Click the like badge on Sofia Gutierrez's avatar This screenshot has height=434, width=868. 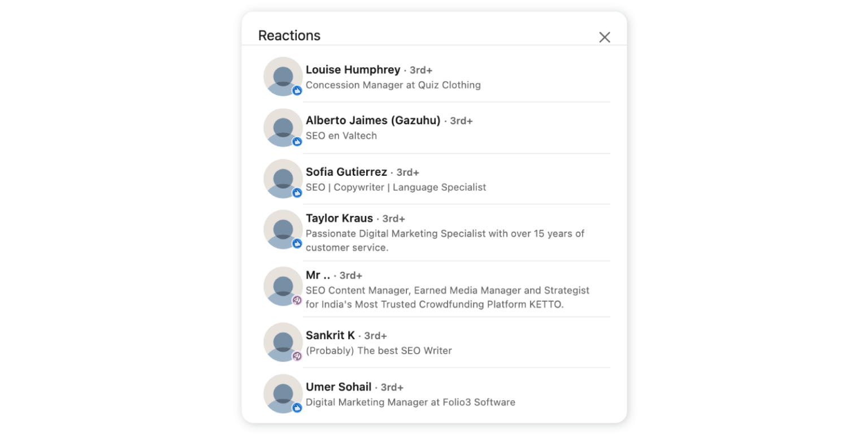click(x=297, y=193)
